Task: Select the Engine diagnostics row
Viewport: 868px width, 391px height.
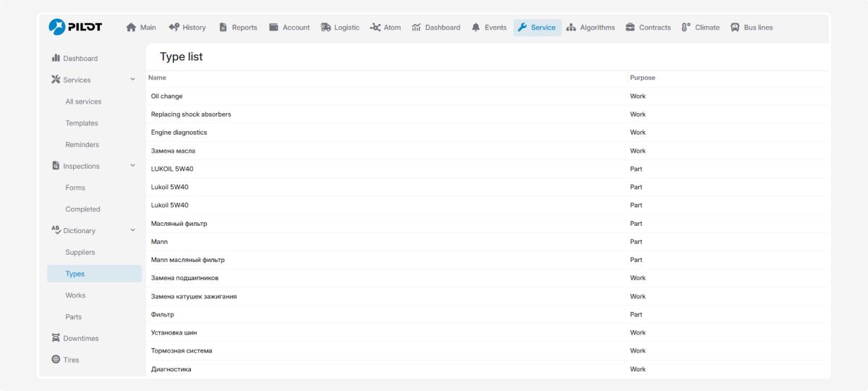Action: 179,133
